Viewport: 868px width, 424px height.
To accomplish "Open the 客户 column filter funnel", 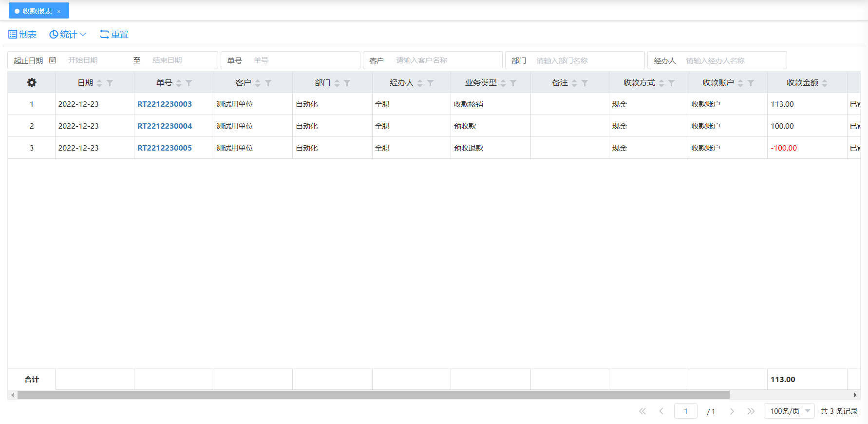I will coord(268,83).
